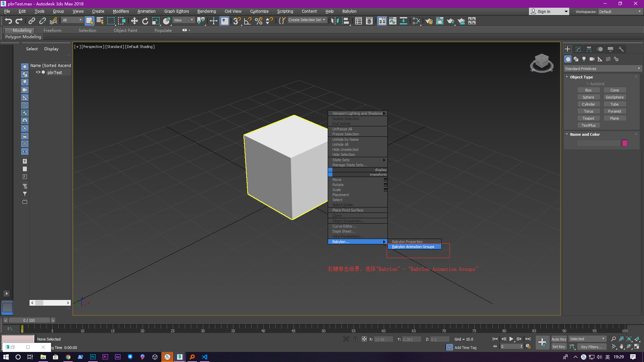The image size is (644, 362).
Task: Select the Rotate tool in toolbar
Action: [145, 21]
